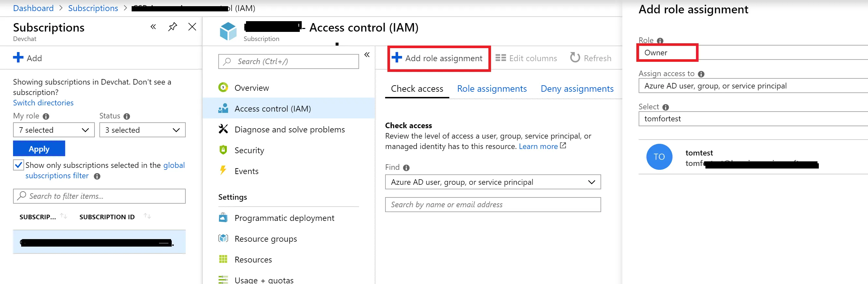Open Events lightning bolt item
This screenshot has width=868, height=284.
[223, 170]
